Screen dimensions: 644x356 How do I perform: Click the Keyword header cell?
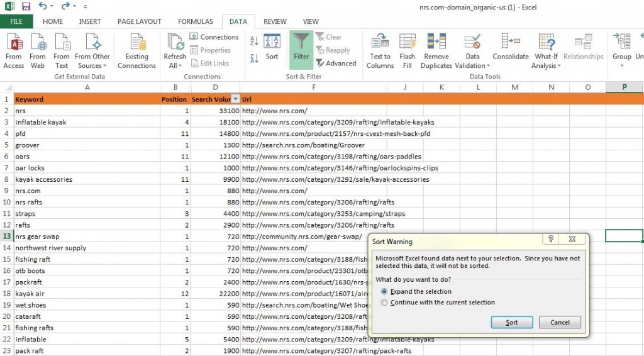(x=87, y=99)
